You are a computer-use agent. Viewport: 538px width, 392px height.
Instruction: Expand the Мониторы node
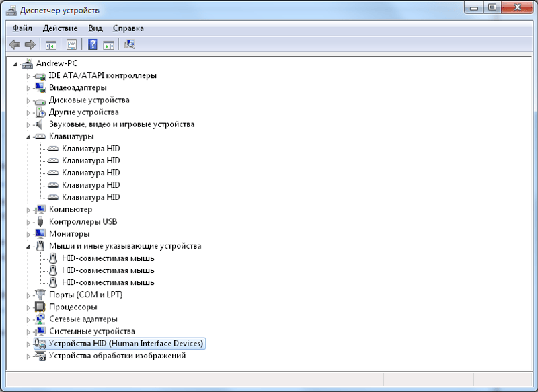pos(28,235)
